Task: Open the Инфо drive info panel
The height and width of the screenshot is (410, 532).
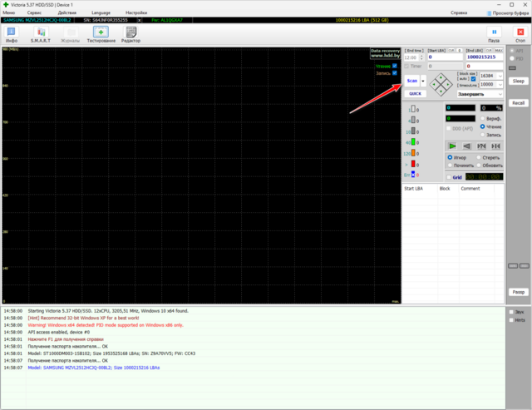Action: 12,34
